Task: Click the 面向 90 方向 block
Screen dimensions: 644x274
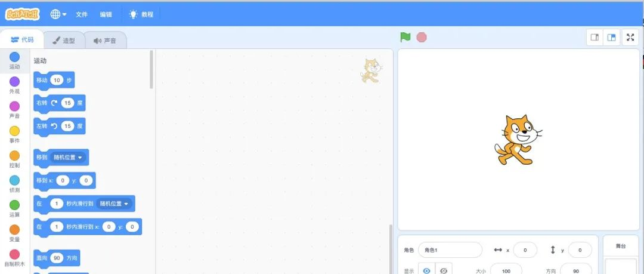Action: pyautogui.click(x=57, y=258)
